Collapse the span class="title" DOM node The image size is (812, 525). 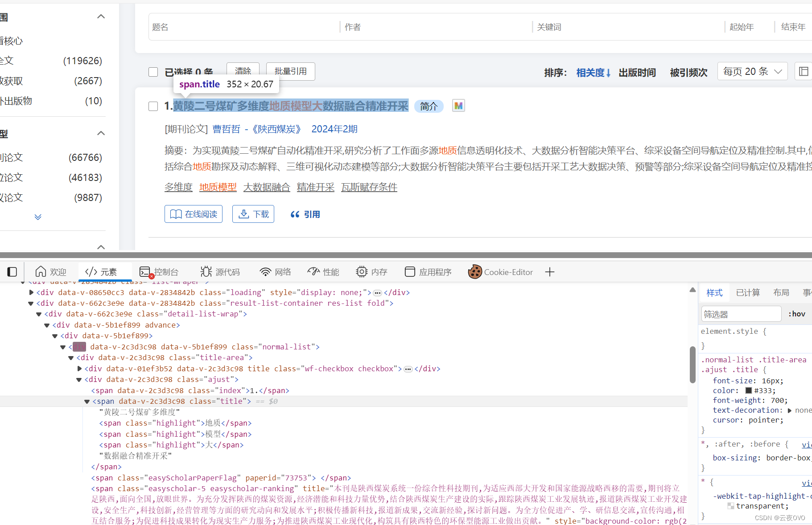click(x=87, y=402)
